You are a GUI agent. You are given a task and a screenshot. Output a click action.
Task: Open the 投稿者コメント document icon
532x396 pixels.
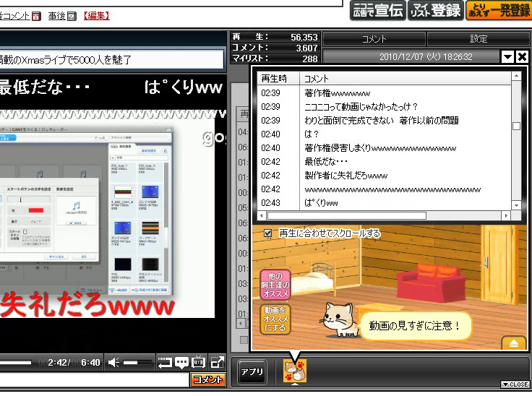(x=36, y=16)
